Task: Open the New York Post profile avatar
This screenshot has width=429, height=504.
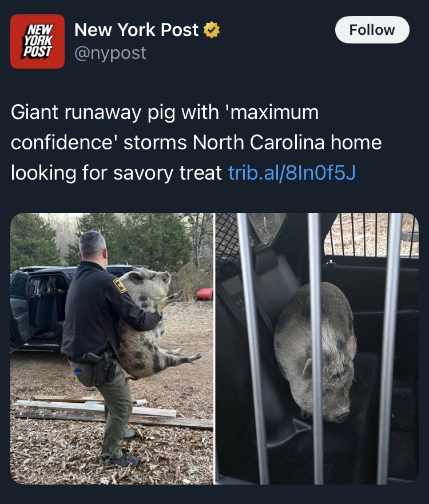Action: [37, 41]
